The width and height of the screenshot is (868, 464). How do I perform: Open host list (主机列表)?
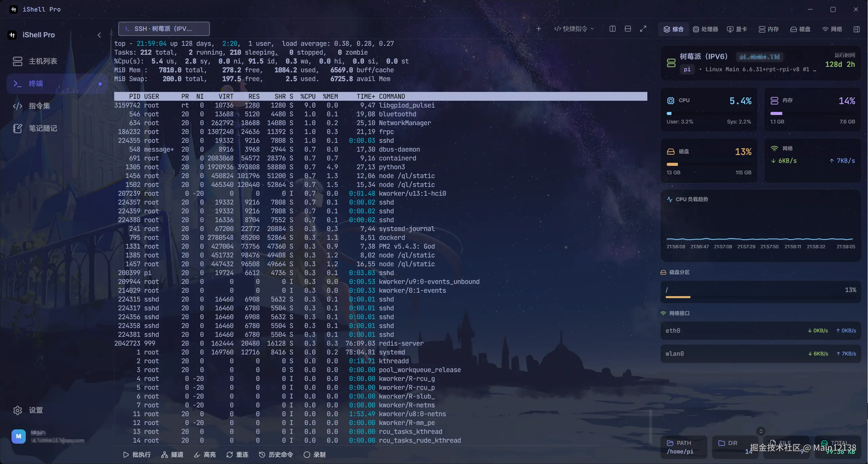(x=36, y=61)
